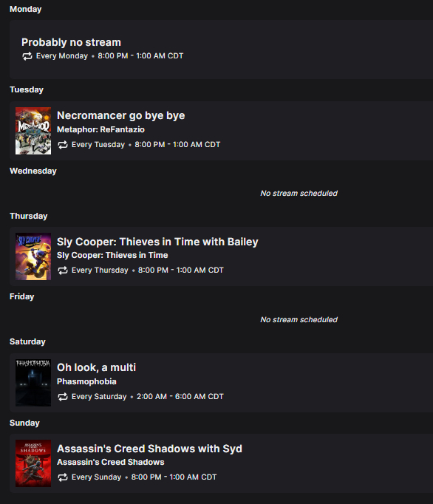Open the Phasmophobia cover art thumbnail
Viewport: 433px width, 504px height.
pos(33,383)
